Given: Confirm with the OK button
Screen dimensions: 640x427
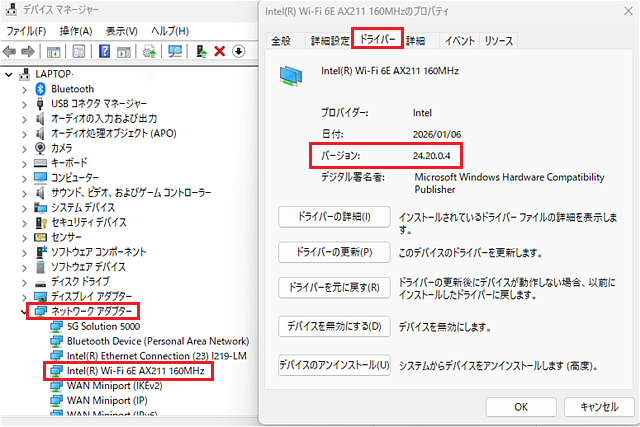Looking at the screenshot, I should point(521,407).
